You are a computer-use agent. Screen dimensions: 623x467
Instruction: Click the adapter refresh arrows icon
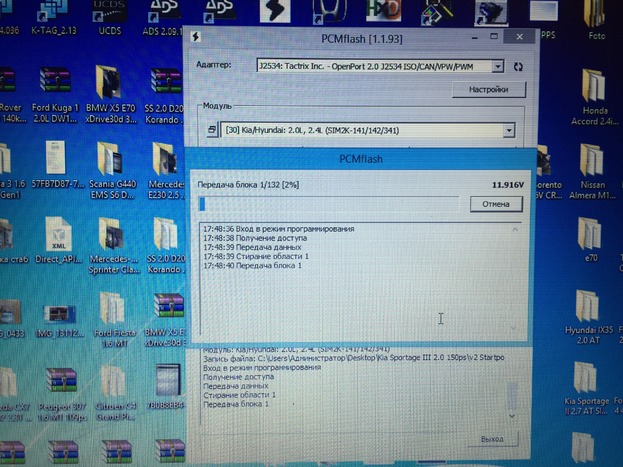(x=517, y=66)
